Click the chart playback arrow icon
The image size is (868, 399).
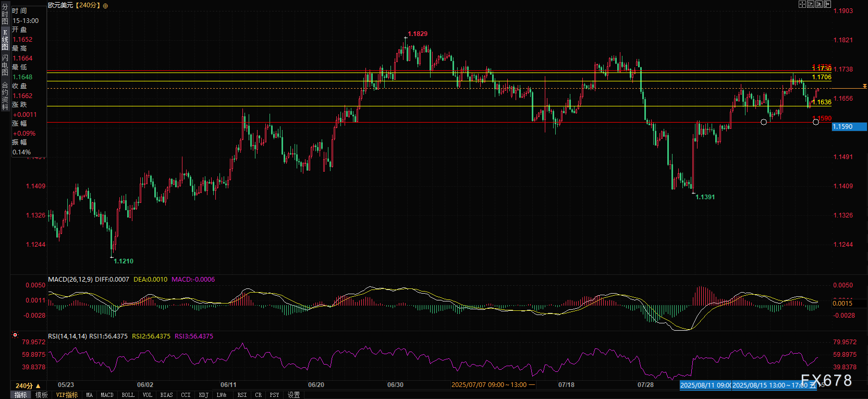tap(819, 4)
